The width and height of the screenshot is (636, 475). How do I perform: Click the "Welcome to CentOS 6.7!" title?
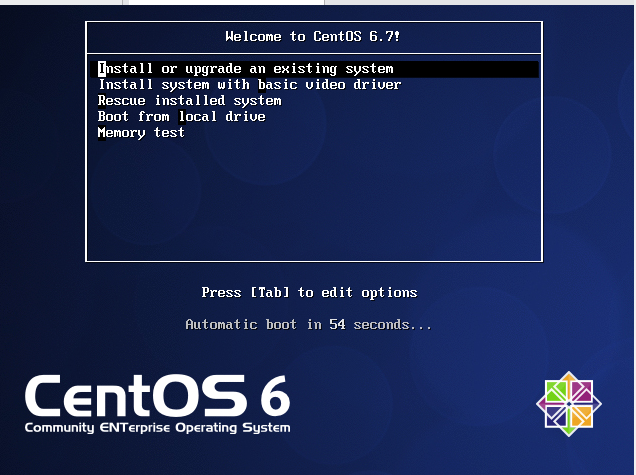(x=313, y=37)
